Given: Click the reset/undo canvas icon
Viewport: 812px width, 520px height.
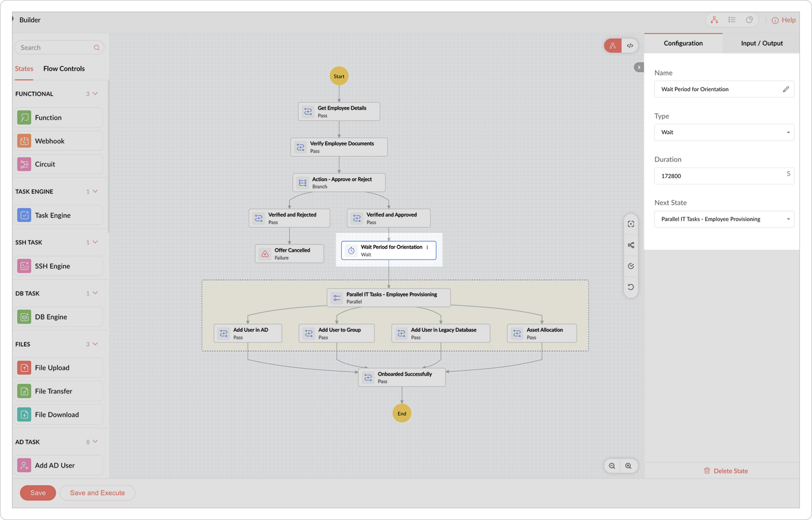Looking at the screenshot, I should coord(630,287).
